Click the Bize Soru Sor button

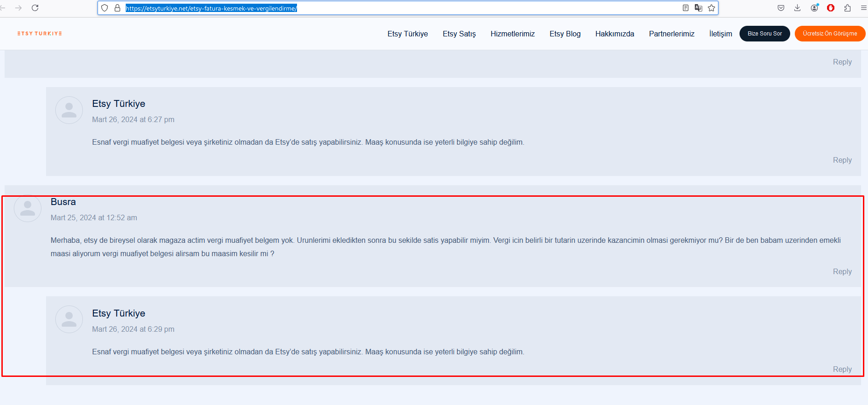(x=765, y=34)
